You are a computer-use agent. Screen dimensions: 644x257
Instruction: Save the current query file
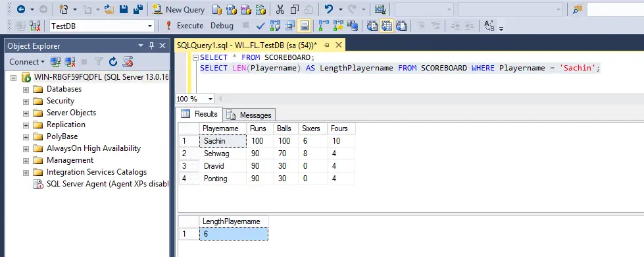tap(124, 9)
